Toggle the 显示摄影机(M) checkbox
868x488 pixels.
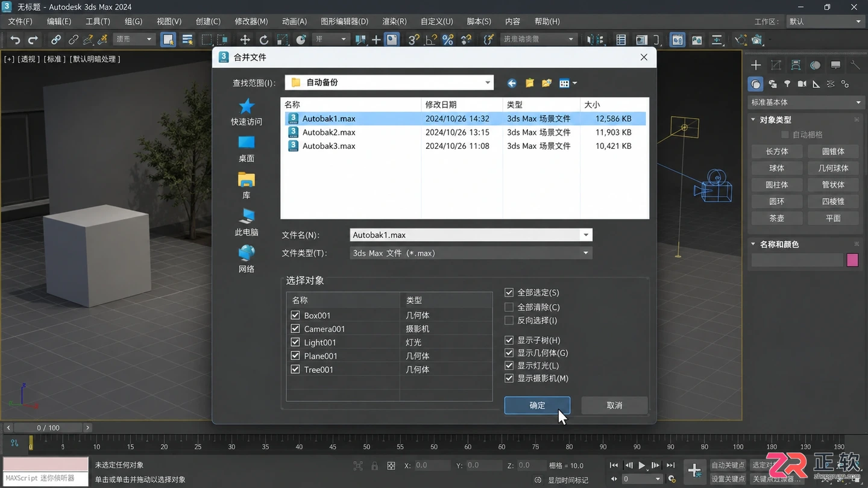point(509,378)
